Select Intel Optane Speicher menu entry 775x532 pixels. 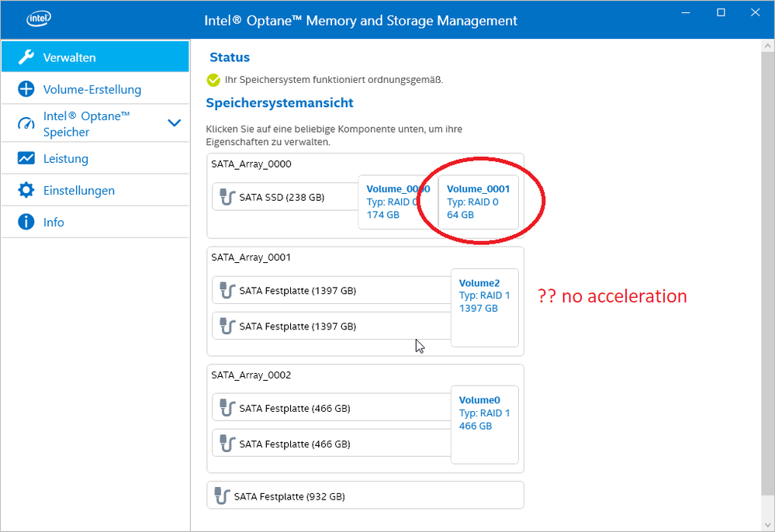(95, 123)
